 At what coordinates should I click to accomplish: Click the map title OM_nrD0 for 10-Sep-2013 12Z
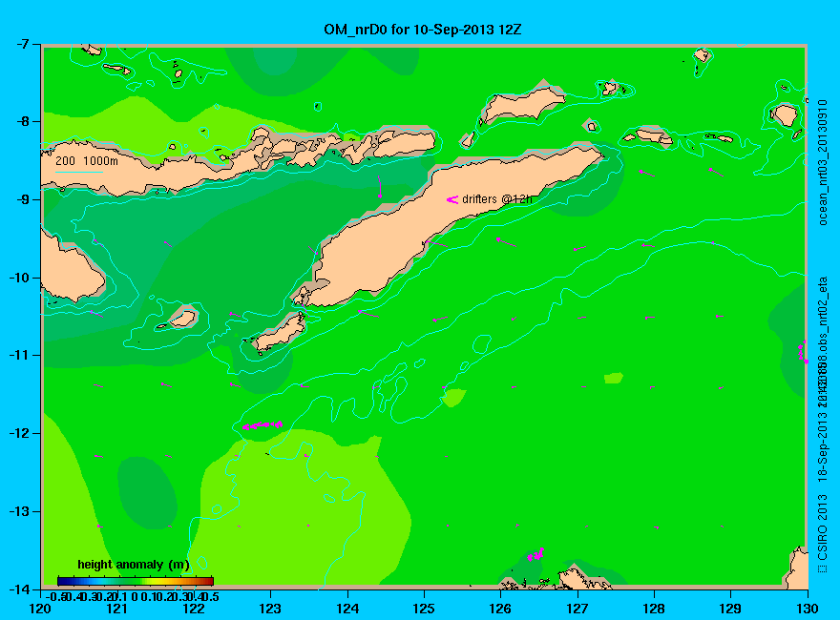click(422, 29)
